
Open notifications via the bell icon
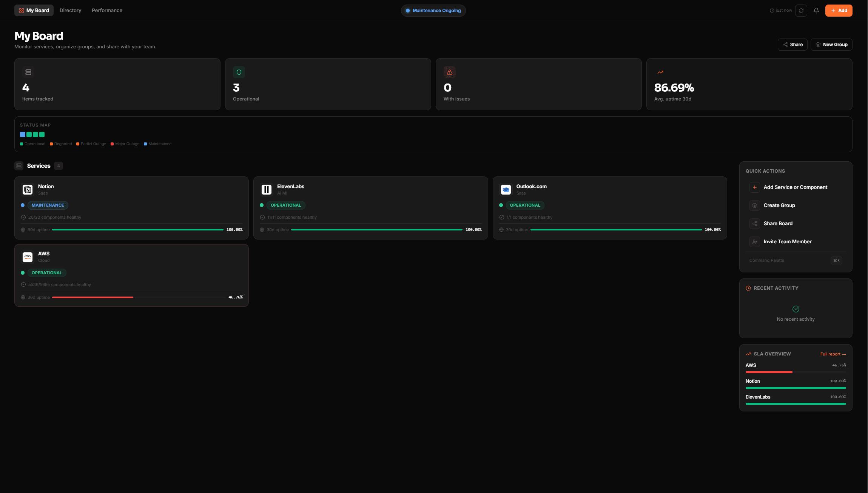pos(816,10)
